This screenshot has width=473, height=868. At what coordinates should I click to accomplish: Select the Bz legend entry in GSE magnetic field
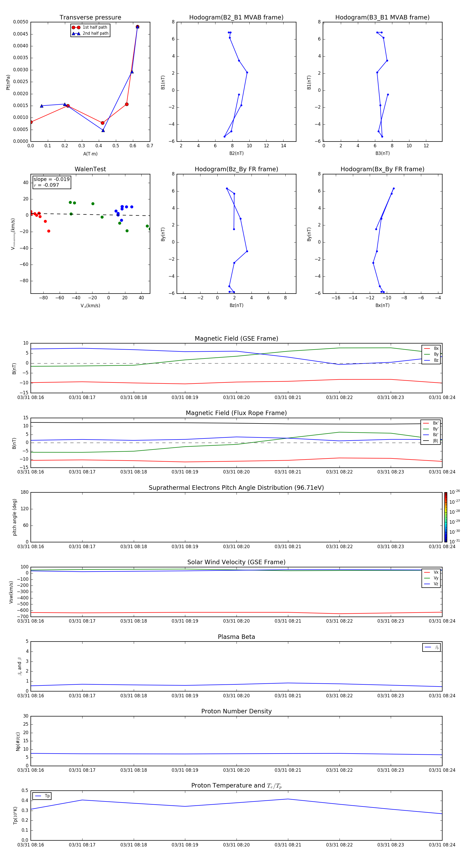[431, 361]
